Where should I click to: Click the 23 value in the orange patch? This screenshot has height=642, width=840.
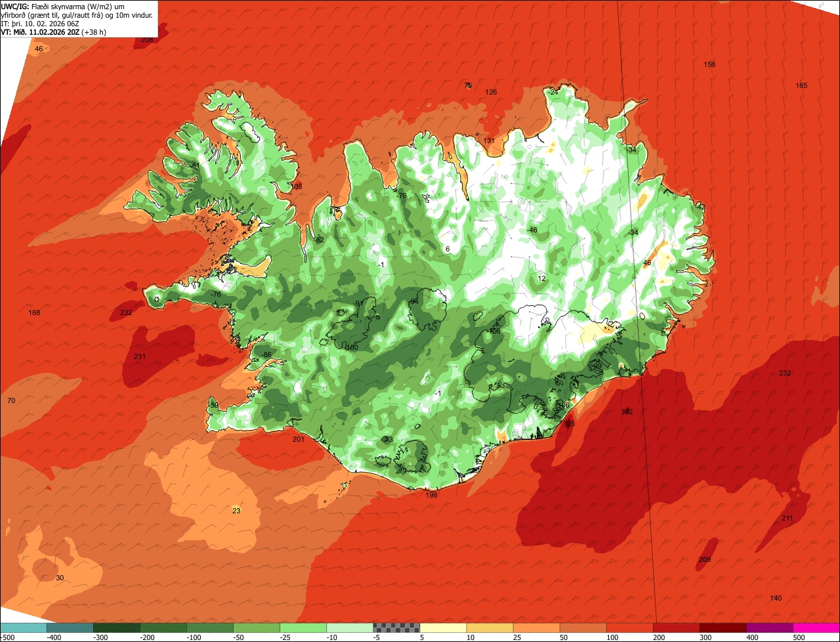236,511
